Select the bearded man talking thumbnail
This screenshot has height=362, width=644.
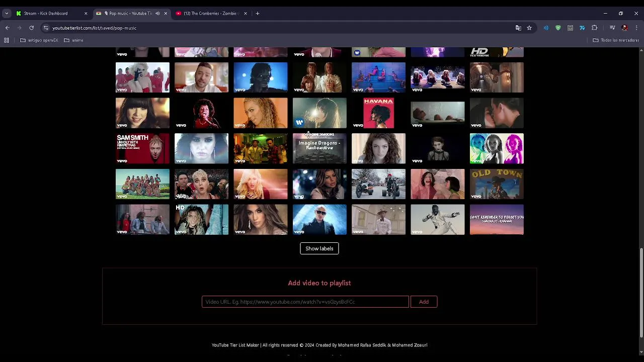coord(201,77)
